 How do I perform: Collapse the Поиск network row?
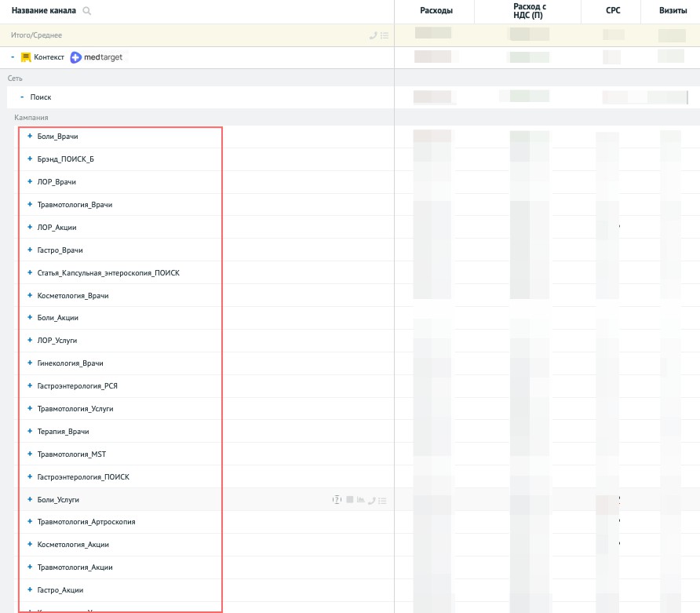point(22,97)
